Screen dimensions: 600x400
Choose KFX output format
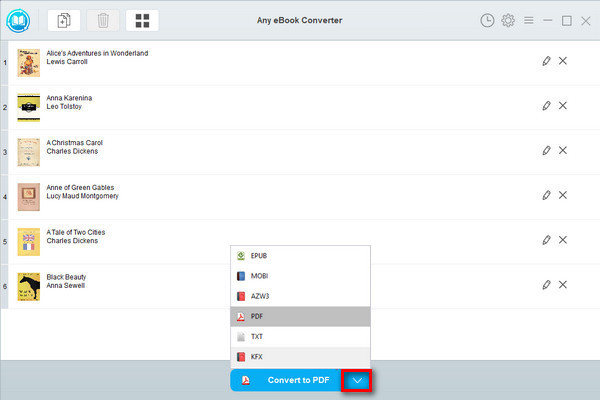tap(300, 357)
